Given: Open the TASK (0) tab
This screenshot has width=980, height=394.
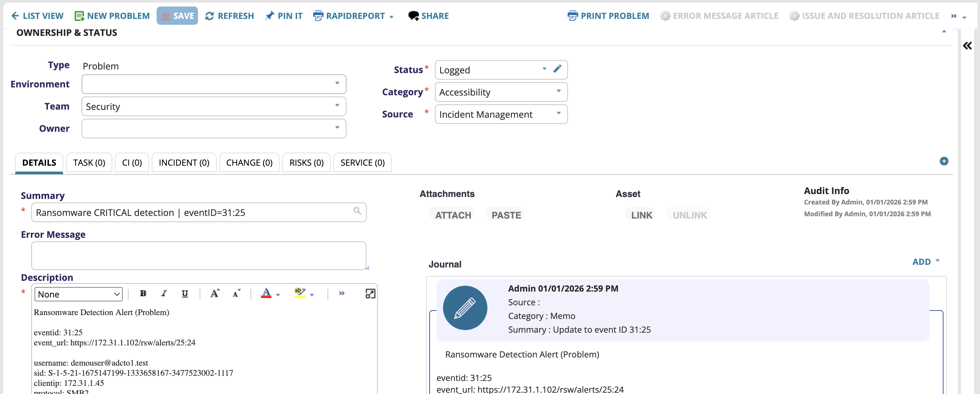Looking at the screenshot, I should click(89, 163).
